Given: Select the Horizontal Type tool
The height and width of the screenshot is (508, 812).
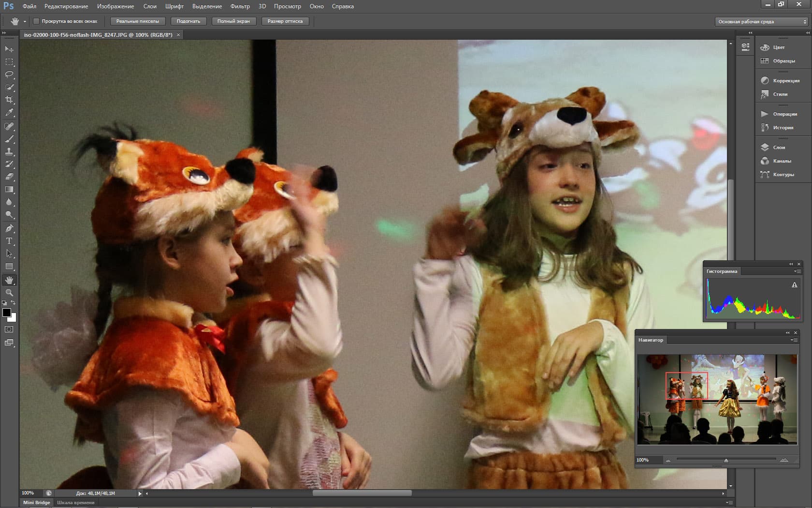Looking at the screenshot, I should click(9, 241).
